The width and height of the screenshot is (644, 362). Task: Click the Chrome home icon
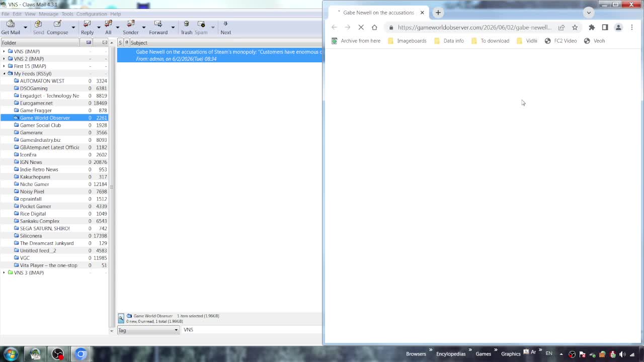374,27
